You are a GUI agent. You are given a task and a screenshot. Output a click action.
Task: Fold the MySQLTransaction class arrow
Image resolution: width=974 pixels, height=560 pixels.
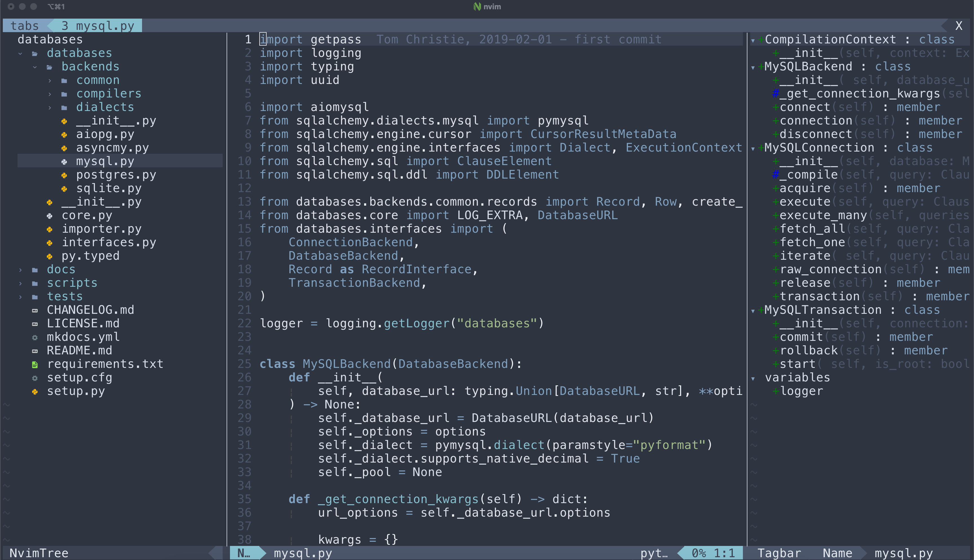[x=753, y=310]
